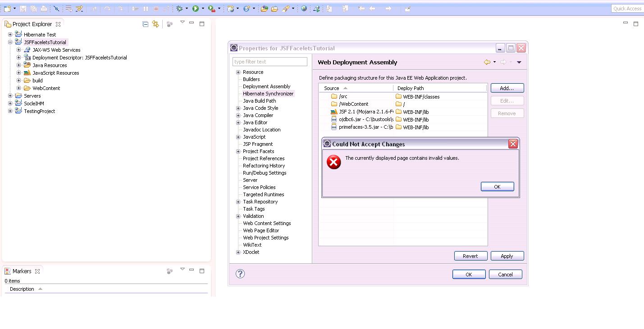This screenshot has height=329, width=644.
Task: Select Java Build Path in properties tree
Action: pyautogui.click(x=259, y=101)
